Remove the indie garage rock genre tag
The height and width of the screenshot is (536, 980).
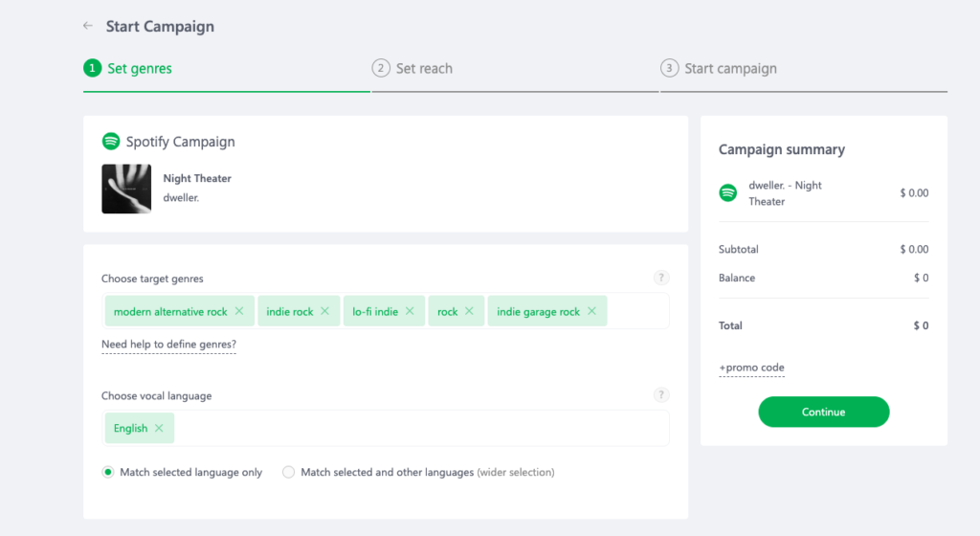(x=591, y=311)
